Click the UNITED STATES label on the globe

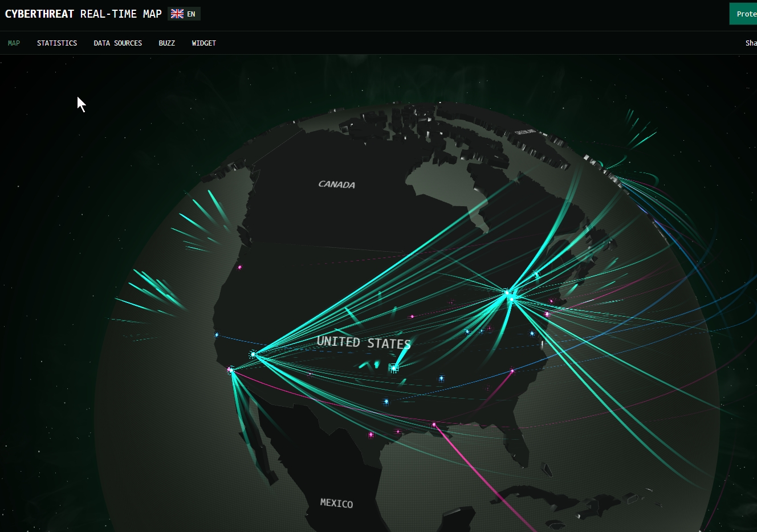364,343
